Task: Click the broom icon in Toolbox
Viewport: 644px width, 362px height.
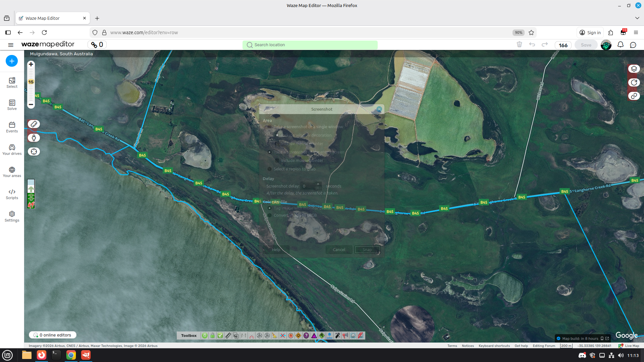Action: (x=275, y=336)
